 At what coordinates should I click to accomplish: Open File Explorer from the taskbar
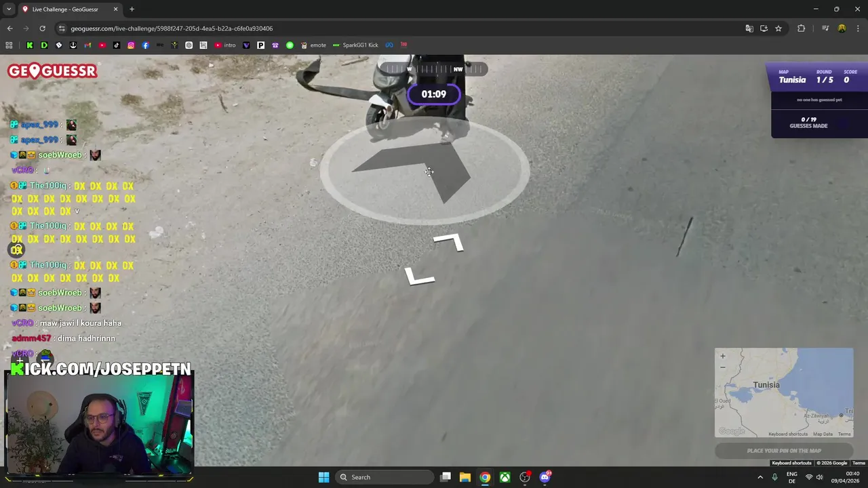[x=465, y=477]
